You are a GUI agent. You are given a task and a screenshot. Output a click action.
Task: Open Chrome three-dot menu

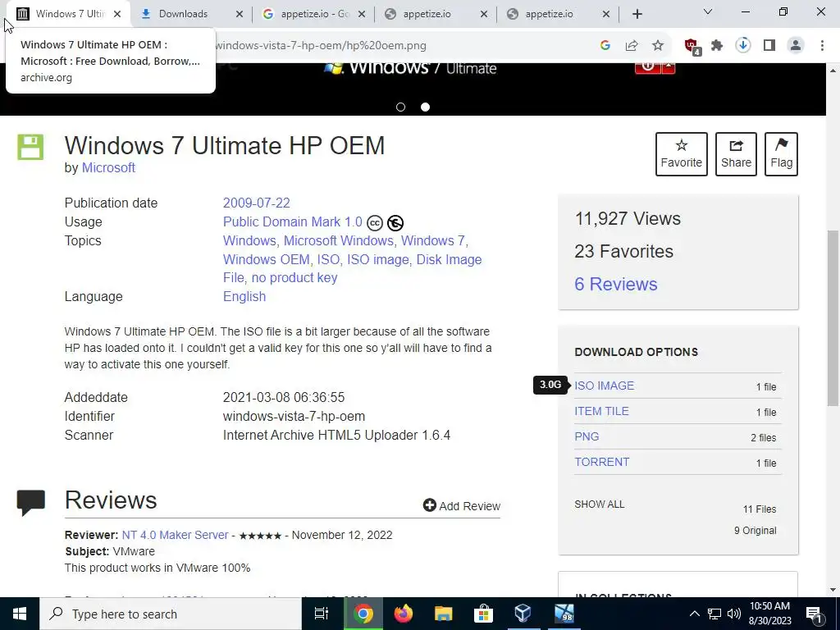click(822, 46)
